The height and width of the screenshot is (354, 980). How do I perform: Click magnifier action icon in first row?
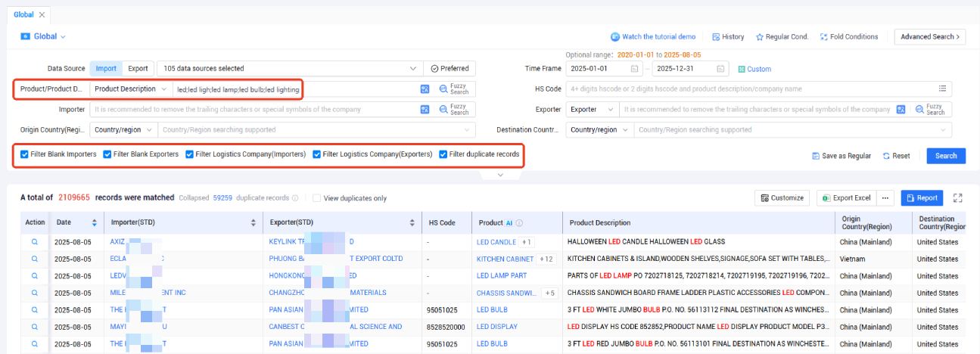coord(34,242)
